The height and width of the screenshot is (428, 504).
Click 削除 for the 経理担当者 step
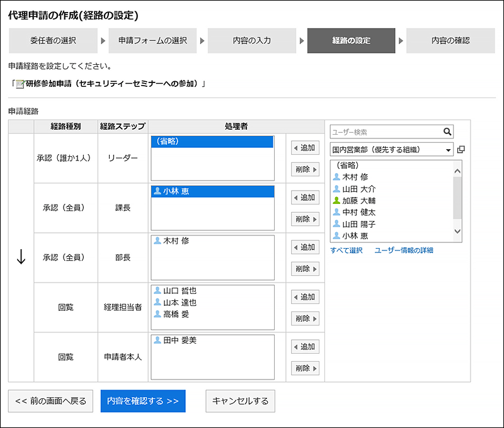(305, 318)
